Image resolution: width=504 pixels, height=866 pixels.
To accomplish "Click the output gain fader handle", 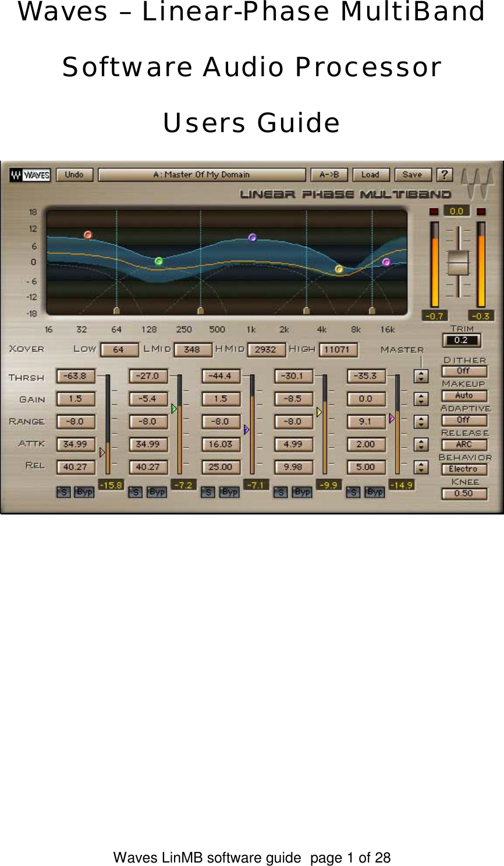I will tap(457, 263).
